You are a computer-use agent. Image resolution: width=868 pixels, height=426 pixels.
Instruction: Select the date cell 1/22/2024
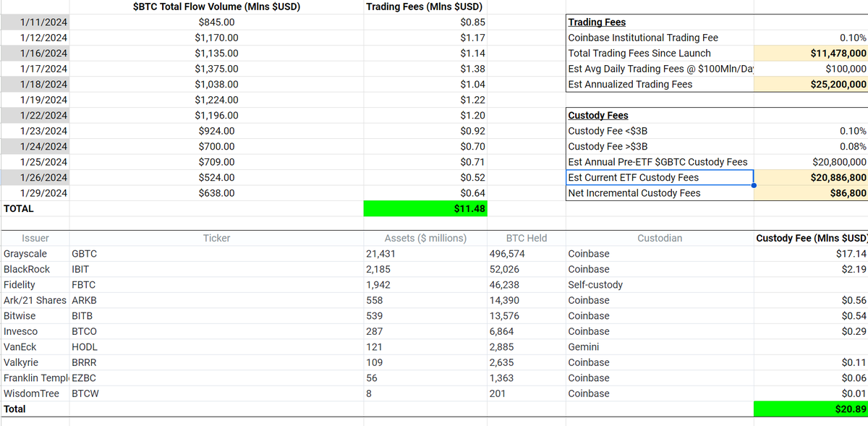(35, 115)
